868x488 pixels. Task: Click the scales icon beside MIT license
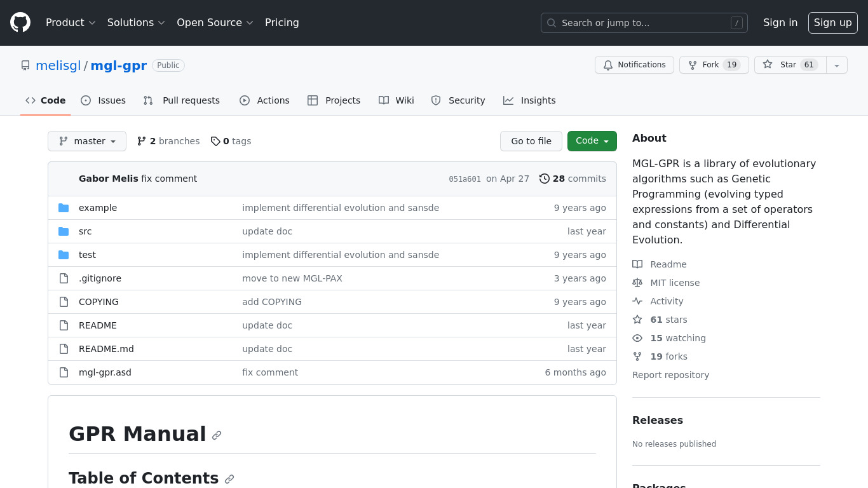(x=637, y=283)
